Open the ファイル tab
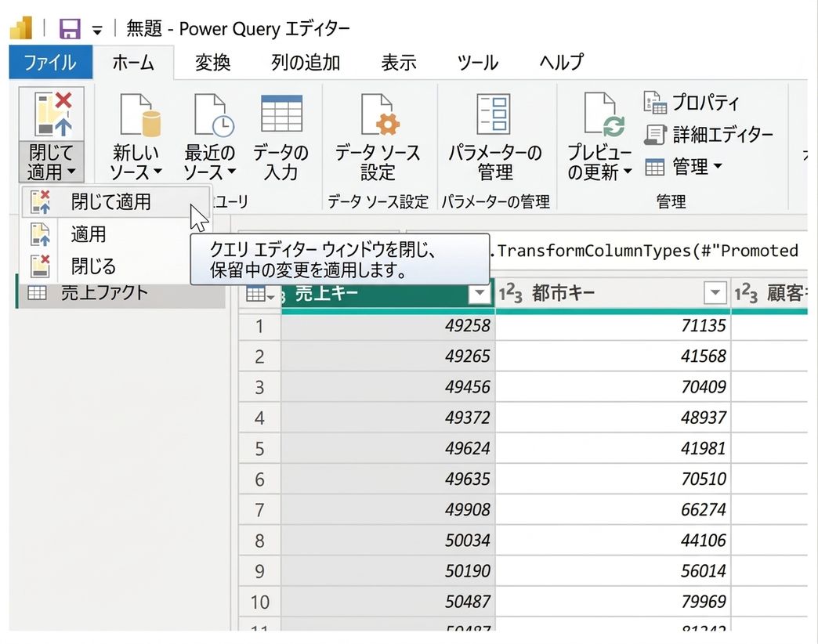The height and width of the screenshot is (644, 818). (51, 62)
